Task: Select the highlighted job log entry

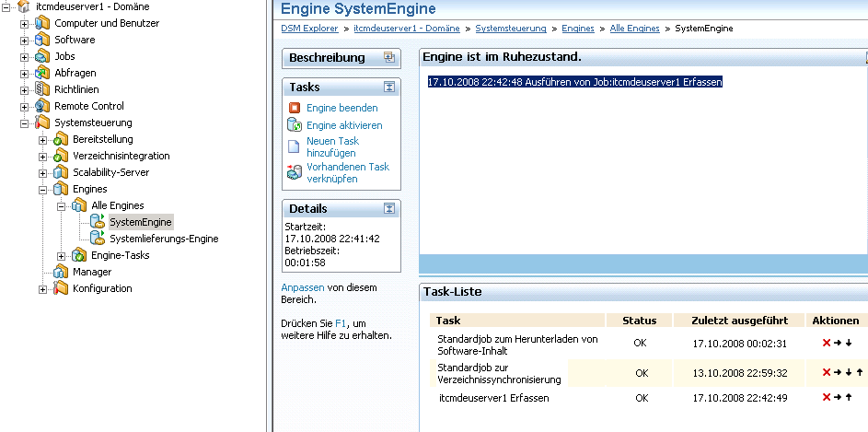Action: pyautogui.click(x=574, y=82)
